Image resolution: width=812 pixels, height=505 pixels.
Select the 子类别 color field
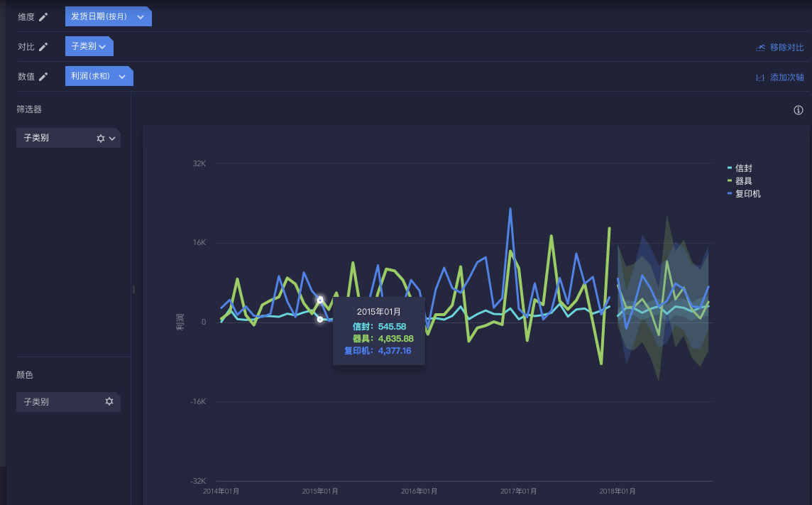click(x=68, y=402)
